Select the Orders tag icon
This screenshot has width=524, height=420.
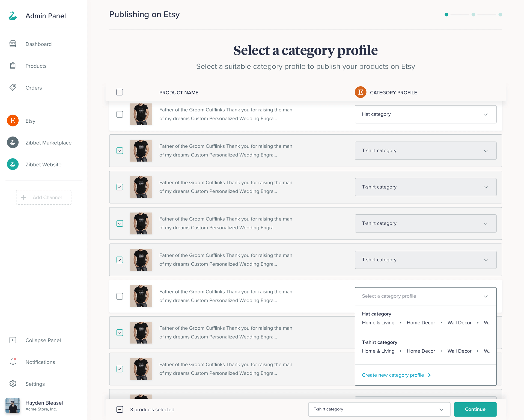click(13, 87)
